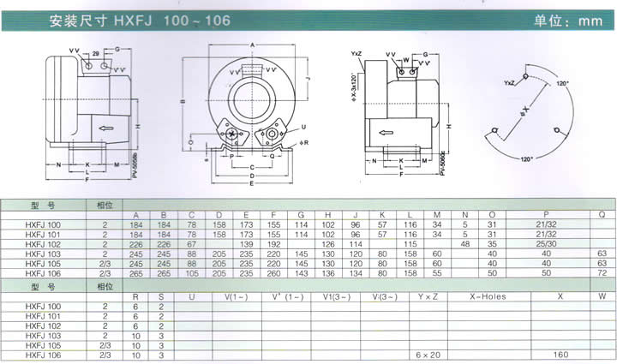617x364 pixels.
Task: Click the 相位 header in the upper table
Action: (x=105, y=206)
